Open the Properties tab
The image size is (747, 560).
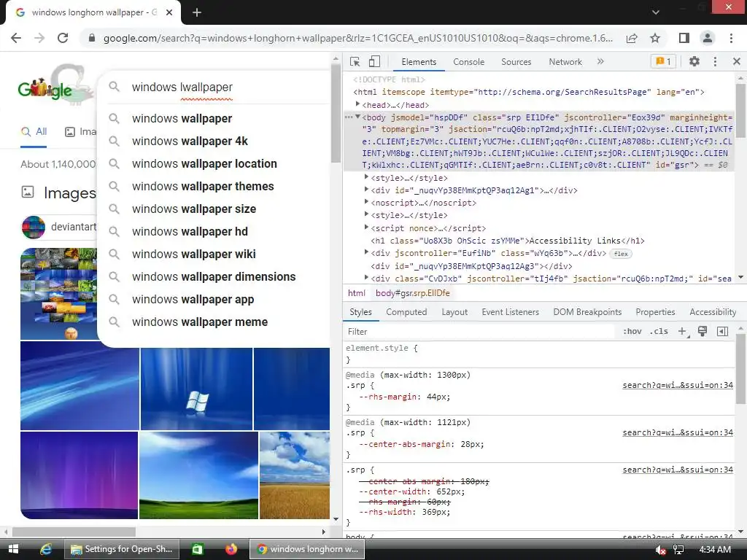tap(655, 312)
